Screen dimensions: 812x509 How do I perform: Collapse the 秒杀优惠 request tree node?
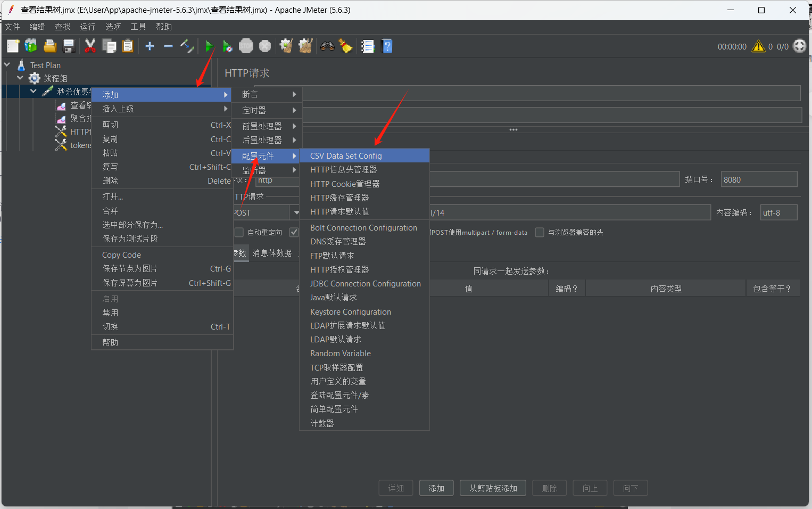point(33,91)
